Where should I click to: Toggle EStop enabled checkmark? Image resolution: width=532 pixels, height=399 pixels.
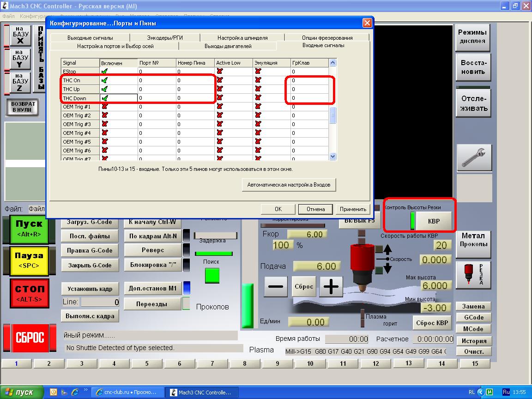(104, 72)
